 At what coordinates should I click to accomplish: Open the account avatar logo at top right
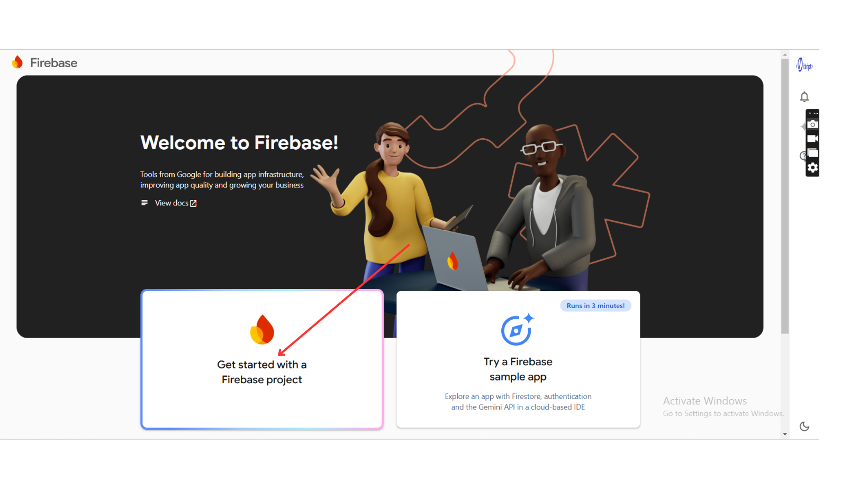[x=804, y=65]
